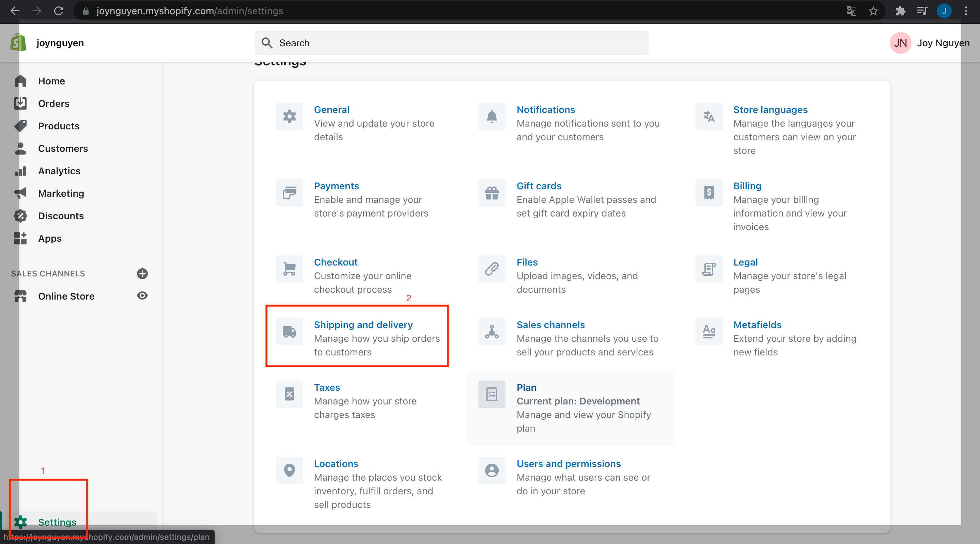Reload the page with refresh icon

[x=59, y=11]
